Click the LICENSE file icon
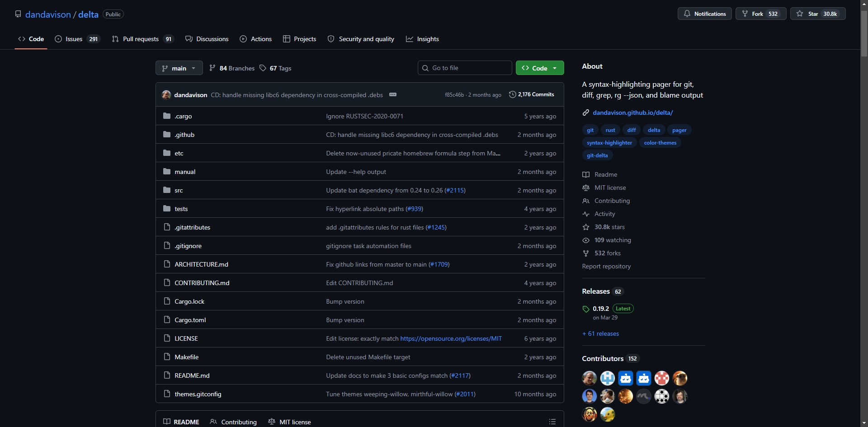This screenshot has width=868, height=427. click(x=167, y=338)
